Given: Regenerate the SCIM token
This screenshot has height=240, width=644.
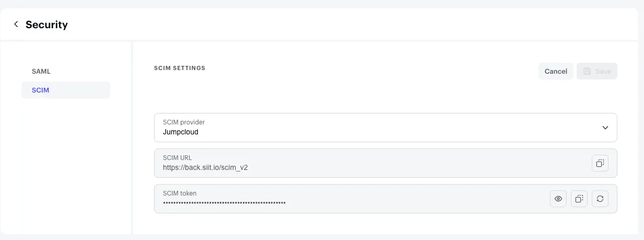Looking at the screenshot, I should (x=600, y=199).
